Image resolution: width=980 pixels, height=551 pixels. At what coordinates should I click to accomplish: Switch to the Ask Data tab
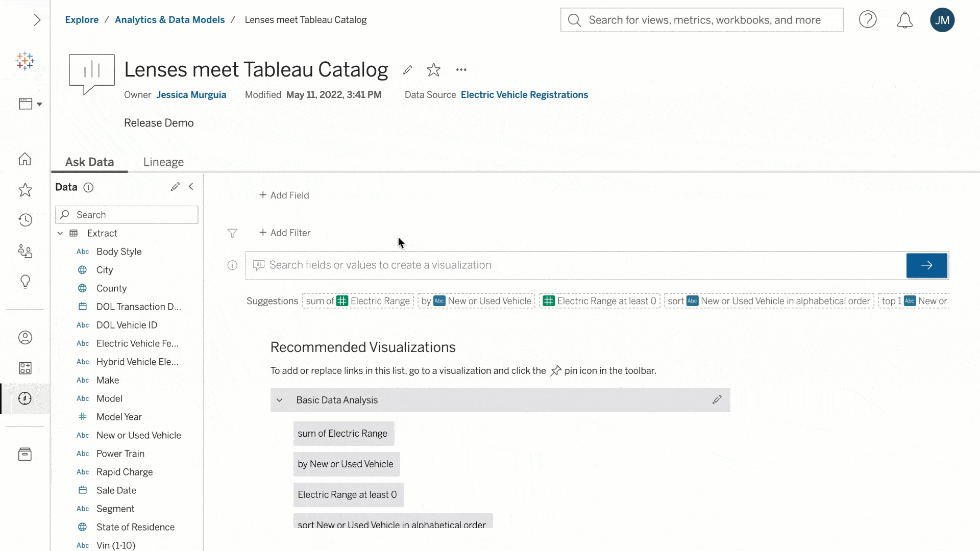click(89, 162)
